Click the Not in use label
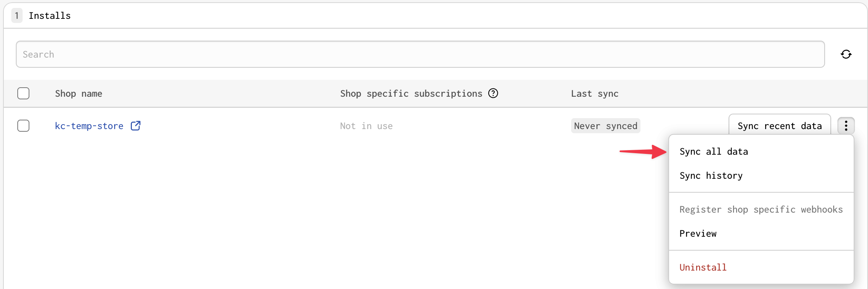The width and height of the screenshot is (868, 289). pos(366,126)
